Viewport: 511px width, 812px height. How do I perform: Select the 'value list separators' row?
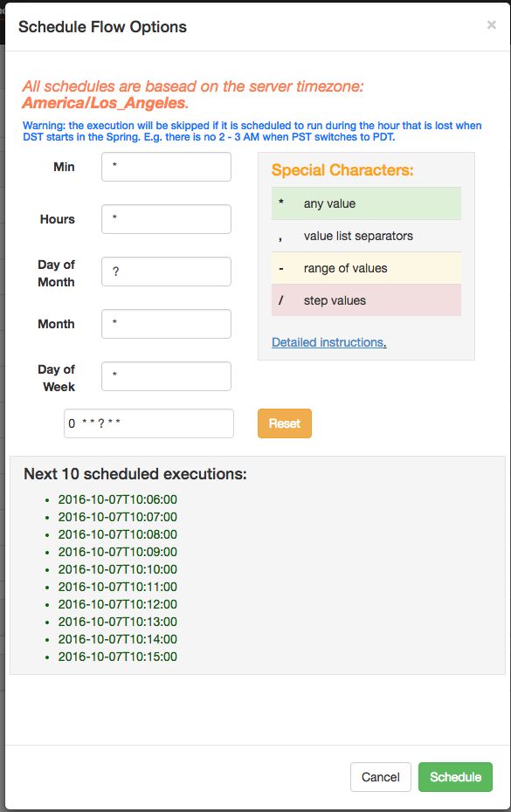(x=366, y=236)
